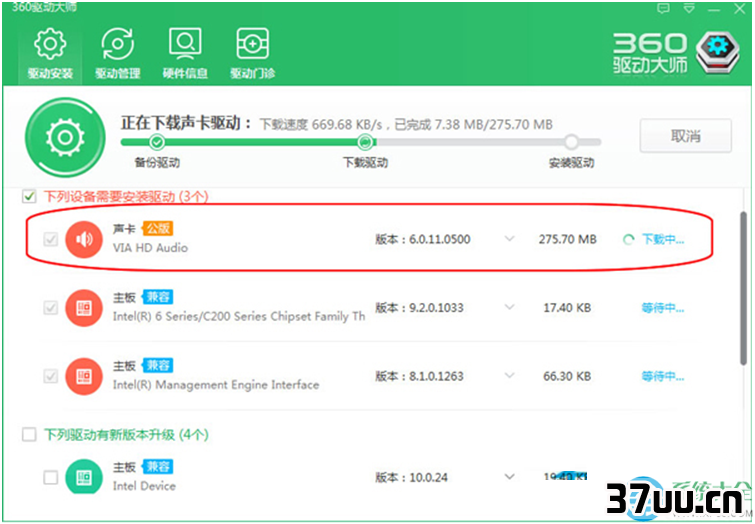755x524 pixels.
Task: Click the 取消 button to cancel download
Action: (x=685, y=136)
